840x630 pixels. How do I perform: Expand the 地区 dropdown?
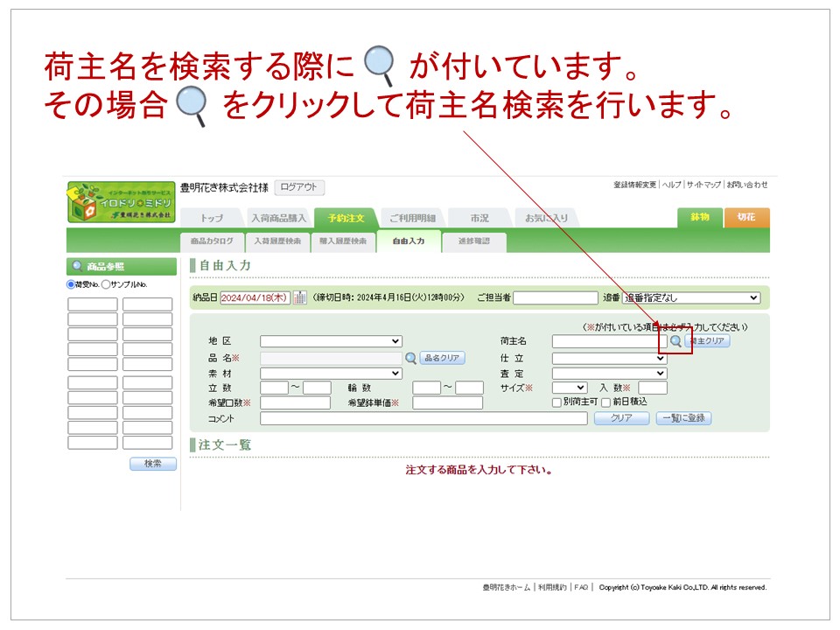click(331, 341)
